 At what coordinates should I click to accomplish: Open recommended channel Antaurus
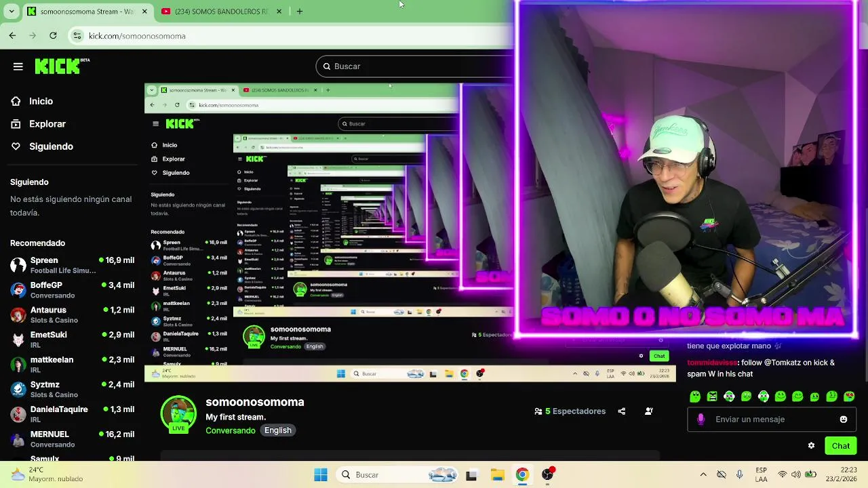click(x=72, y=315)
